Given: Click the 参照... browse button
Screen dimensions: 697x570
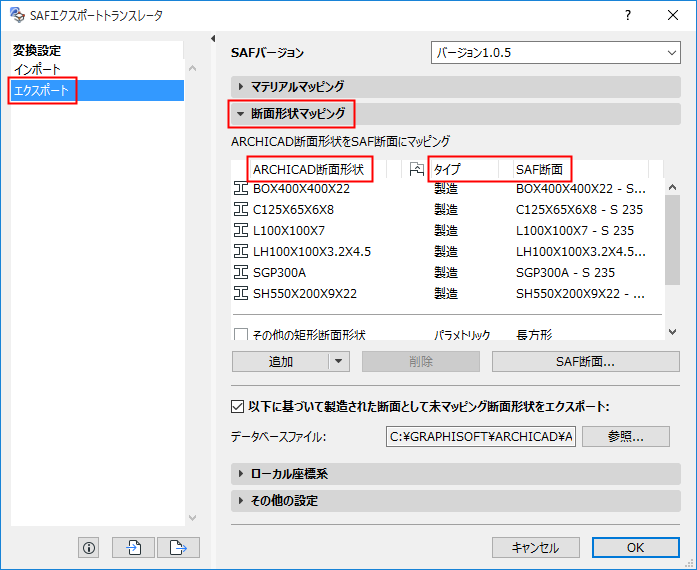Looking at the screenshot, I should point(625,437).
